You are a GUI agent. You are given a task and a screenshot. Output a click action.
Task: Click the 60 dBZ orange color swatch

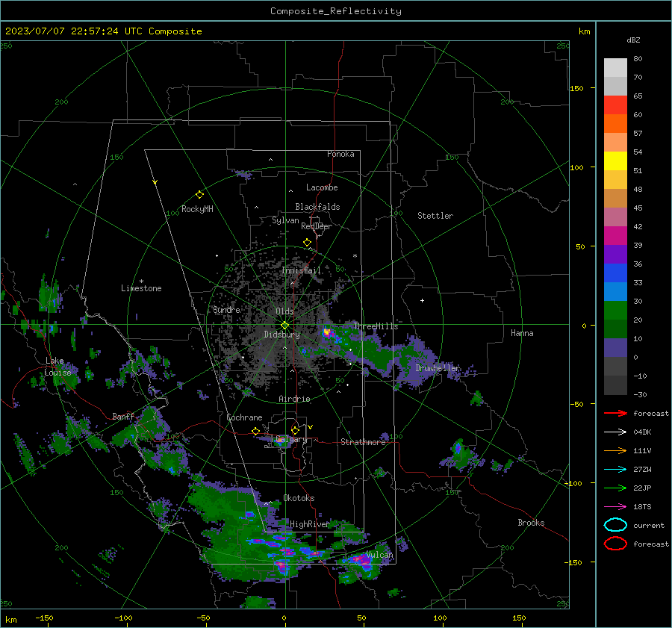coord(615,124)
